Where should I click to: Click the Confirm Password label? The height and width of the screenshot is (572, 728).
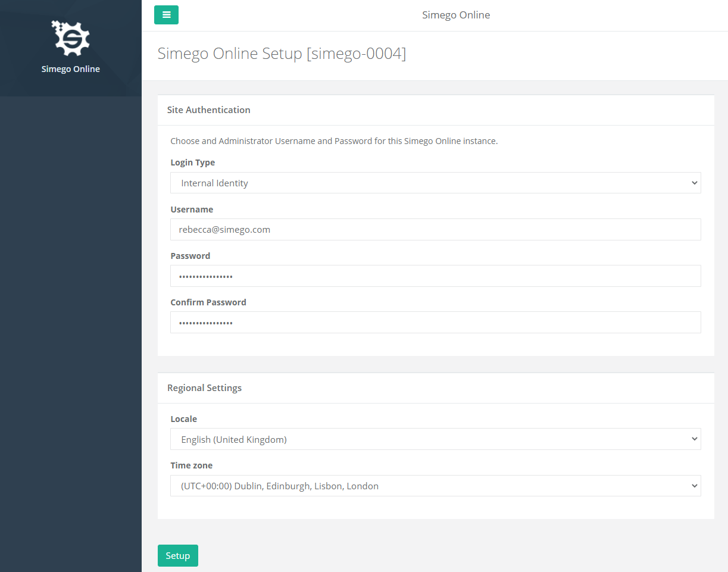tap(208, 302)
